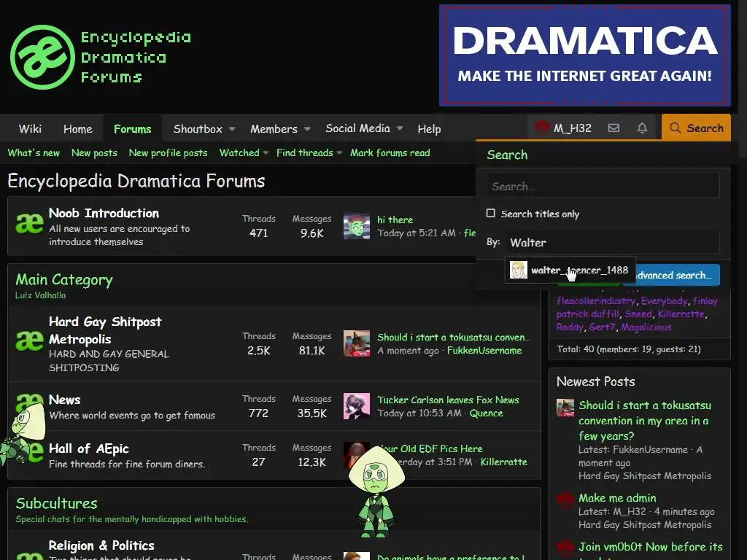Viewport: 747px width, 560px height.
Task: Open Hard Gay Shitpost Metropolis forum
Action: point(105,330)
